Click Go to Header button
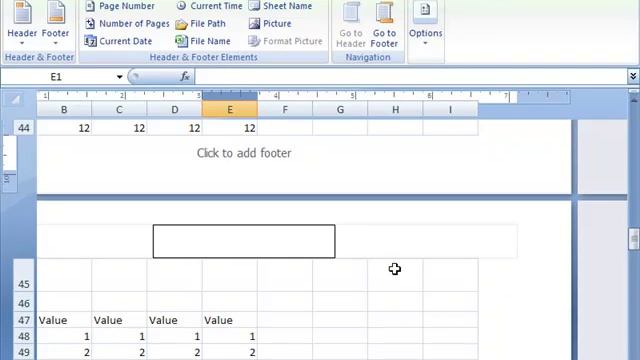Screen dimensions: 640x360 point(351,24)
